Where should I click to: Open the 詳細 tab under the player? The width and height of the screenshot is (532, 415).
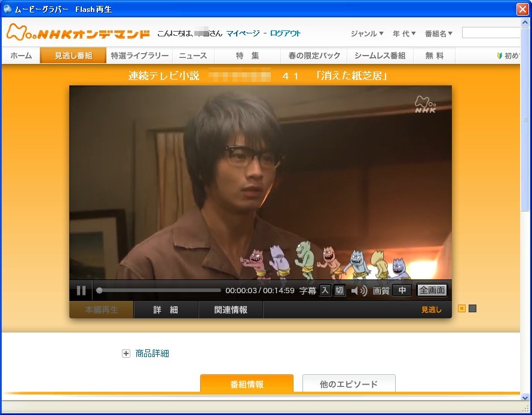click(166, 309)
